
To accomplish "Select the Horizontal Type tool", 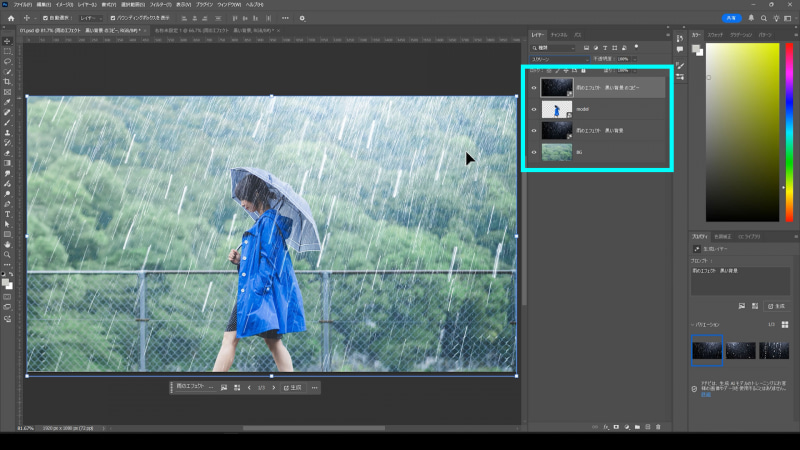I will coord(7,214).
